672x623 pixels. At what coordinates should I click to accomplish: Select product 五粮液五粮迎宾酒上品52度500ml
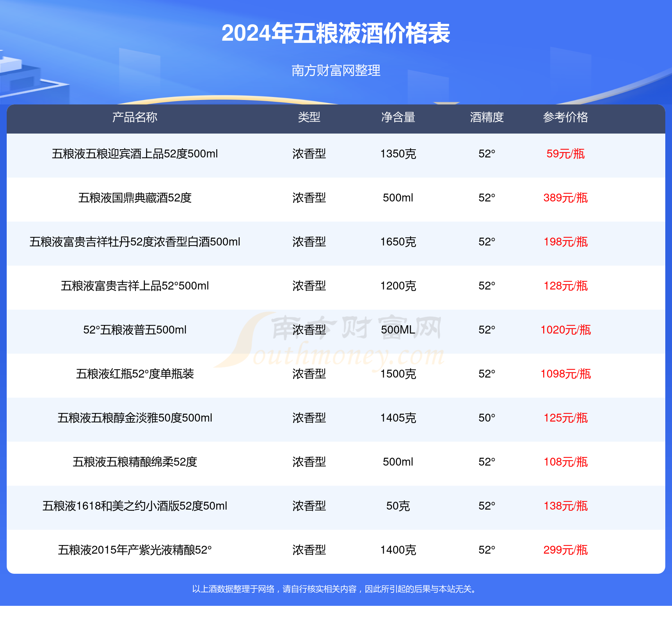coord(135,154)
